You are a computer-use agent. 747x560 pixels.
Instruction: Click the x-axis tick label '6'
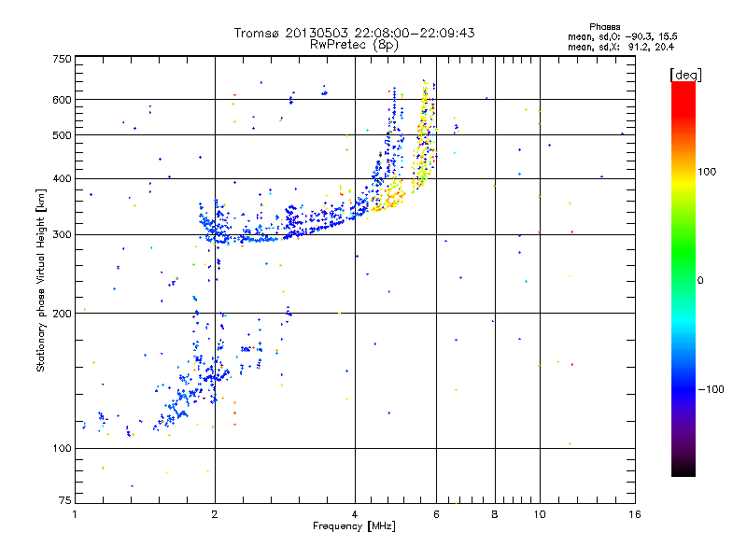coord(436,514)
